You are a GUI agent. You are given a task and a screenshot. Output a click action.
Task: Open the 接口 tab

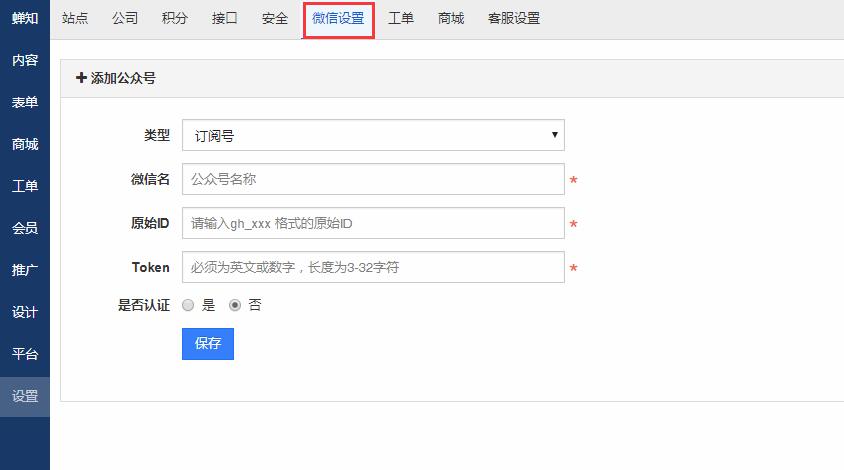pos(224,18)
